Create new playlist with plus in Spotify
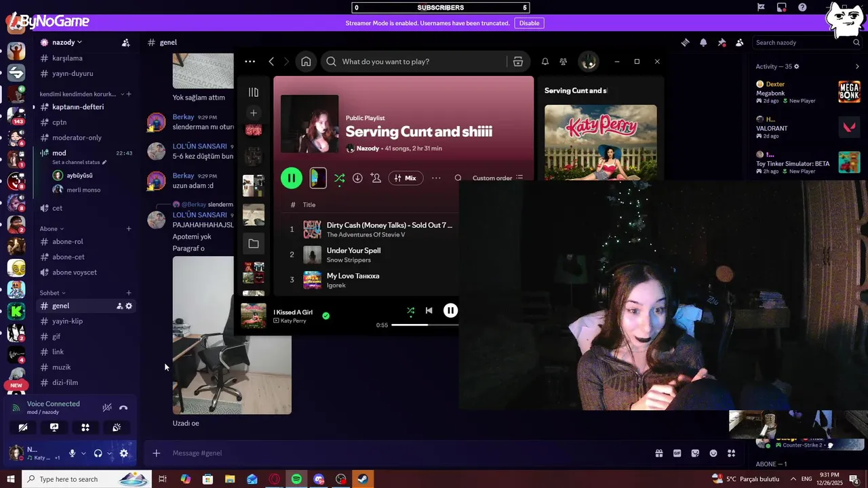The height and width of the screenshot is (488, 868). click(254, 113)
